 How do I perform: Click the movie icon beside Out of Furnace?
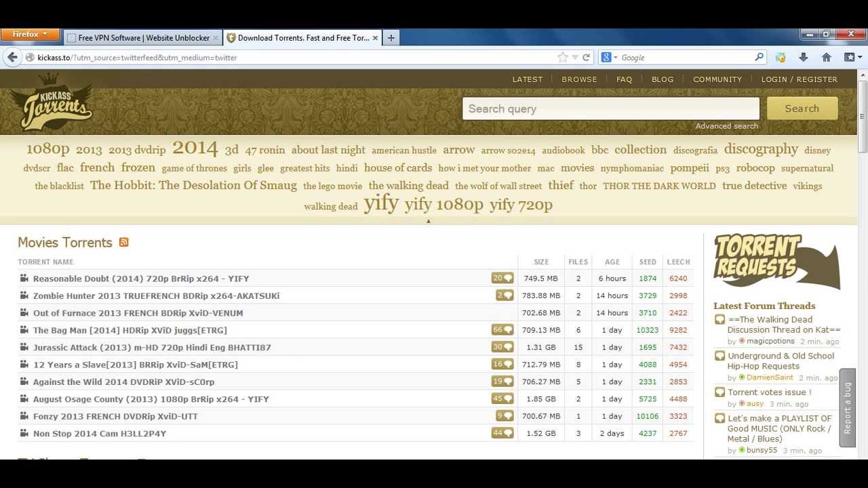pos(24,312)
